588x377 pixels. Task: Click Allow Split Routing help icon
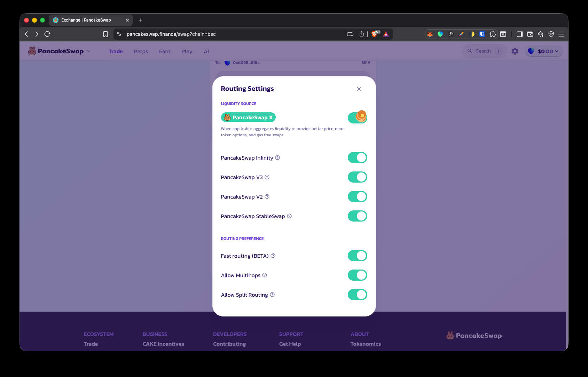point(272,295)
